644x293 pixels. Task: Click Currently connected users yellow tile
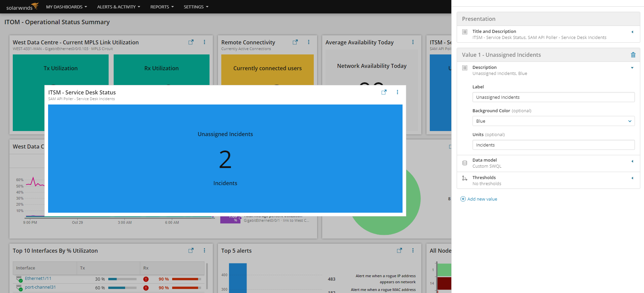tap(267, 70)
